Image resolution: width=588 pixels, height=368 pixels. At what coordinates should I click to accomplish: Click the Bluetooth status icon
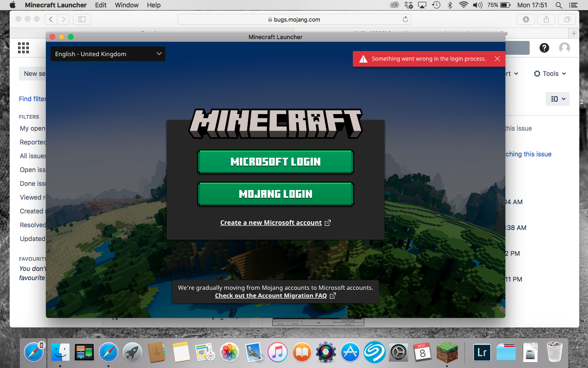click(x=450, y=5)
